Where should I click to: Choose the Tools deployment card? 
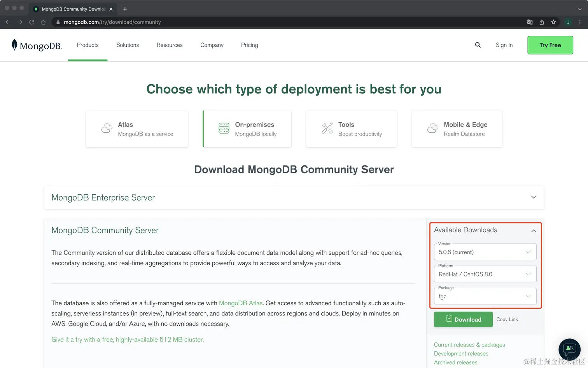point(351,129)
